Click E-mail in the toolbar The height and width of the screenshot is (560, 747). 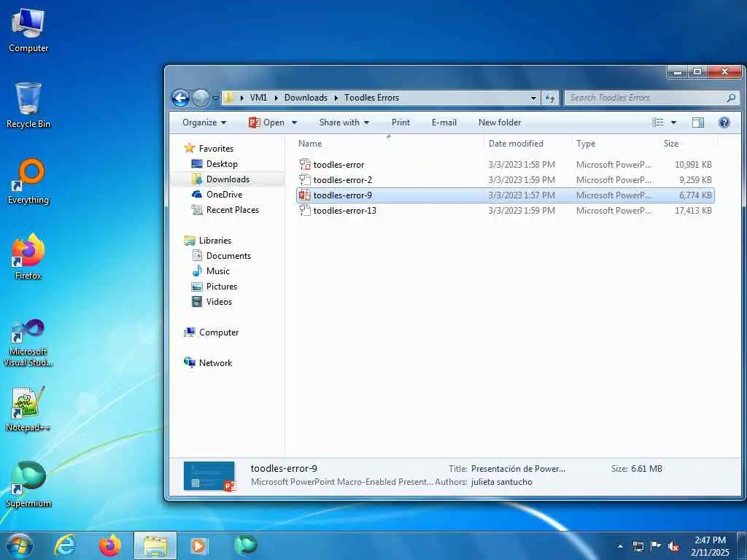444,122
